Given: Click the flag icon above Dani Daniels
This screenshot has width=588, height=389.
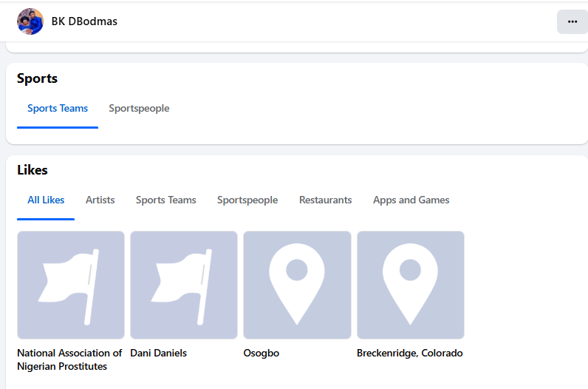Looking at the screenshot, I should coord(184,285).
